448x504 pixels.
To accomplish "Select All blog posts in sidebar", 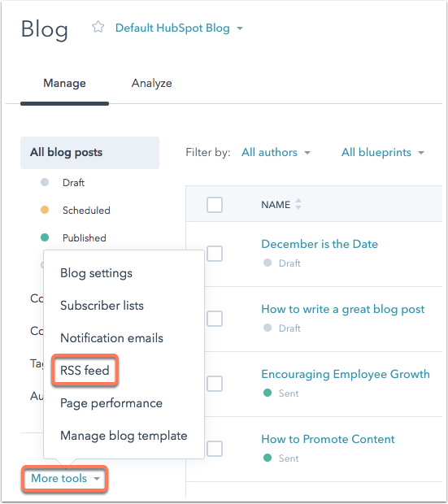I will click(x=89, y=153).
